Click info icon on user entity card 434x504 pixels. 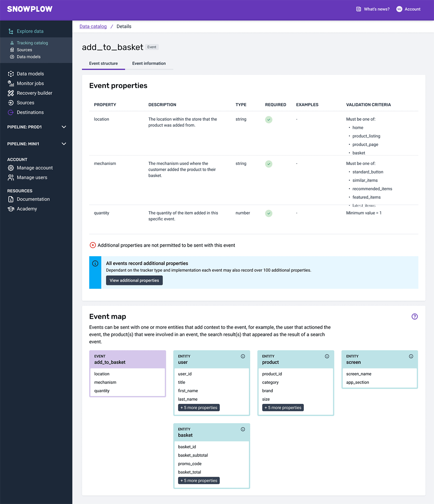(243, 356)
